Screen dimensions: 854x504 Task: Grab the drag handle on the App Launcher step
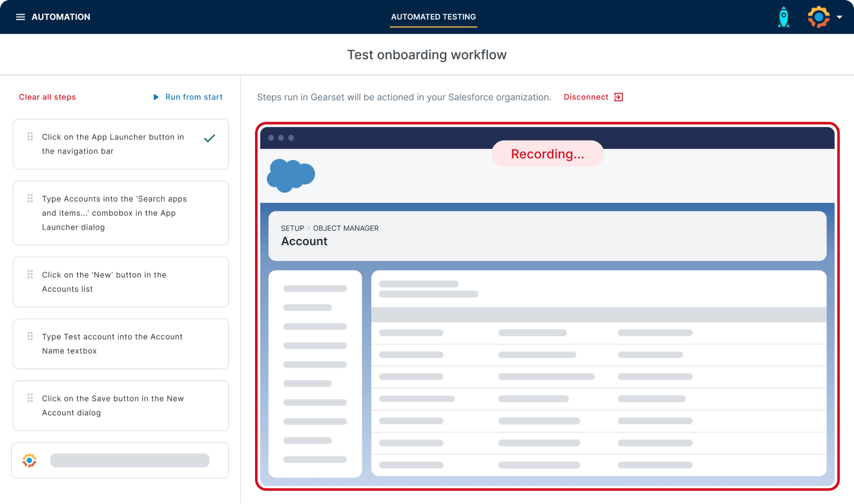[30, 137]
